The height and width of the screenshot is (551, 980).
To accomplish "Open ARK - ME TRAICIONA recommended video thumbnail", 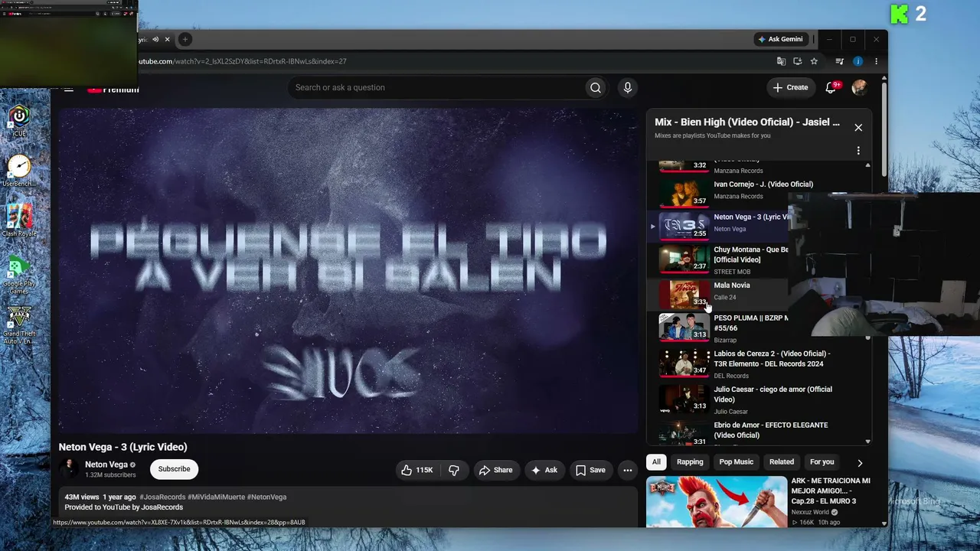I will tap(717, 501).
